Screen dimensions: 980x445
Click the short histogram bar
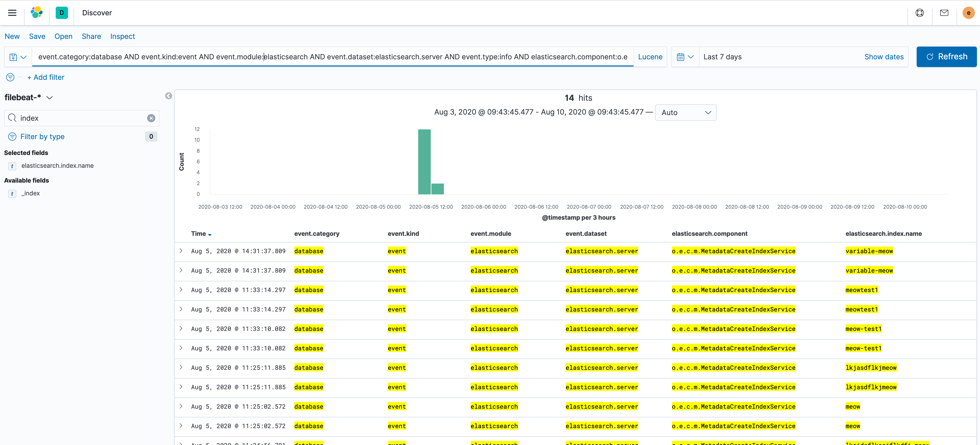point(437,188)
